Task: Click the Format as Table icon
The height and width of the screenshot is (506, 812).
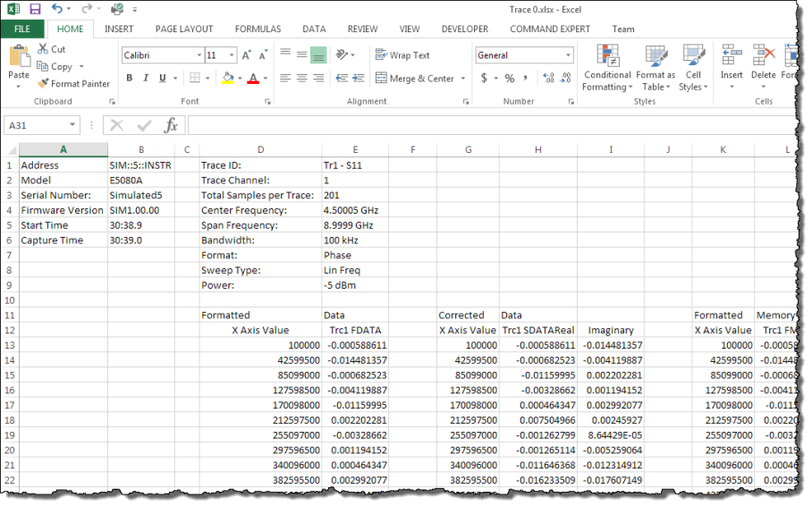Action: (656, 68)
